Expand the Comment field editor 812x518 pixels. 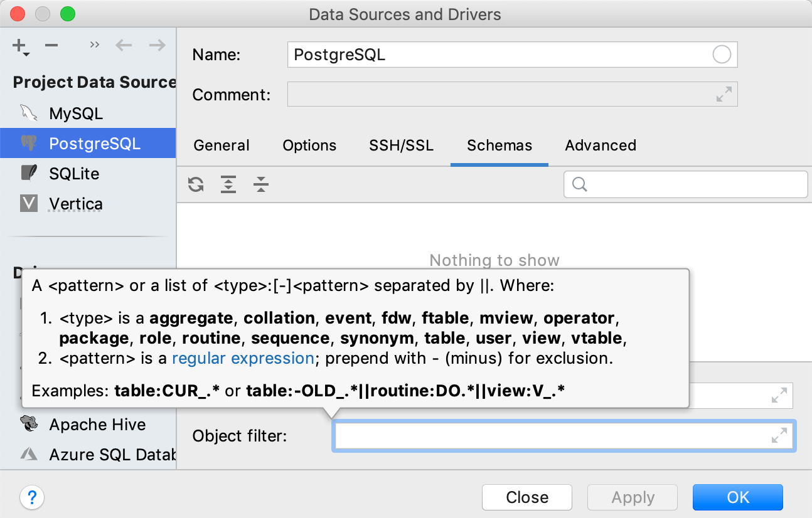click(x=724, y=95)
